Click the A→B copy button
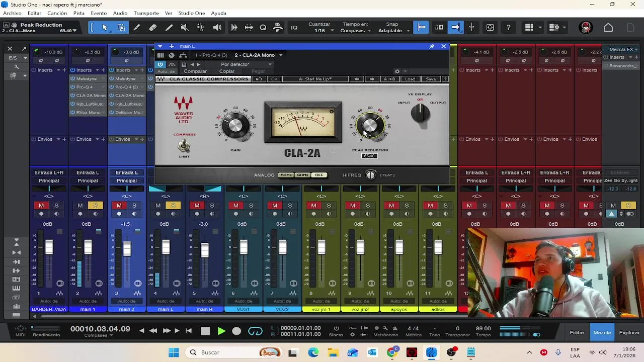The image size is (644, 362). pos(389,79)
